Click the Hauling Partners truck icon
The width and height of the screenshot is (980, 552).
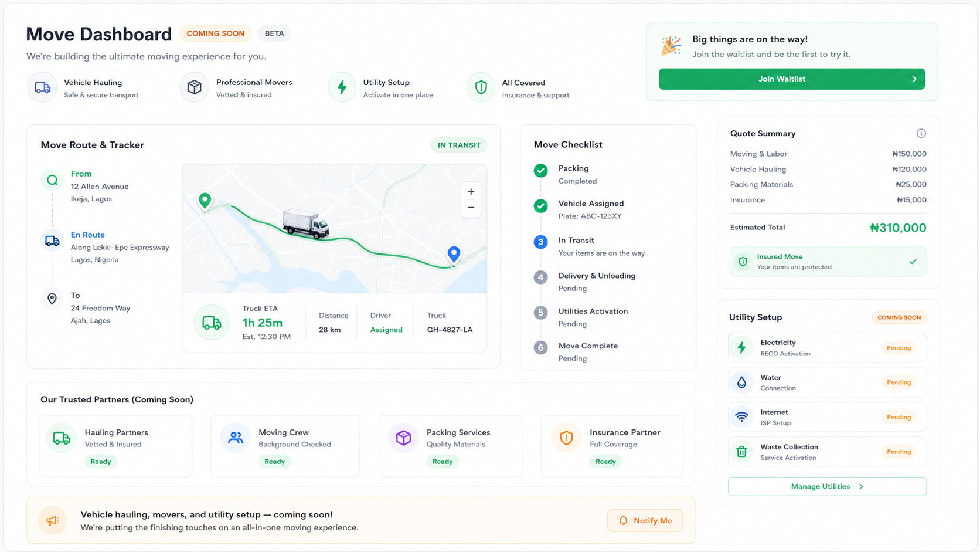(62, 438)
